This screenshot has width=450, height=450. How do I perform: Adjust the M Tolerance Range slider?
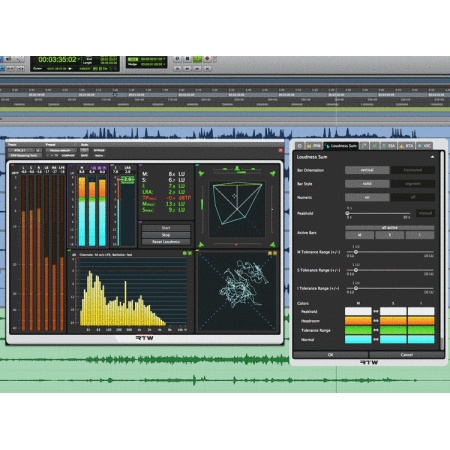coord(356,252)
